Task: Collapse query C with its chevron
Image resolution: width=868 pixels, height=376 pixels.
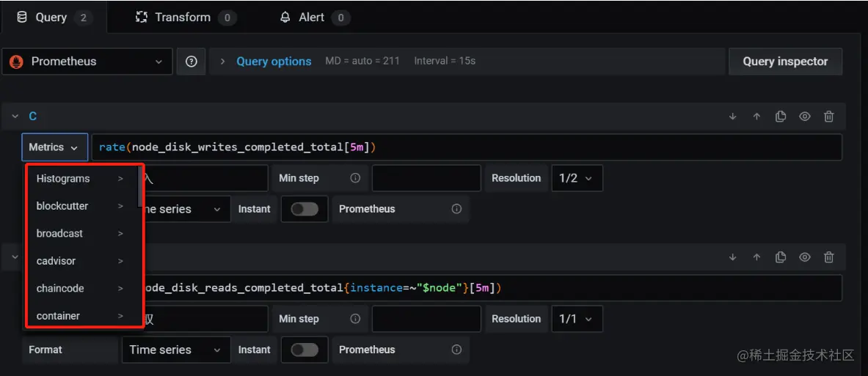Action: point(15,117)
